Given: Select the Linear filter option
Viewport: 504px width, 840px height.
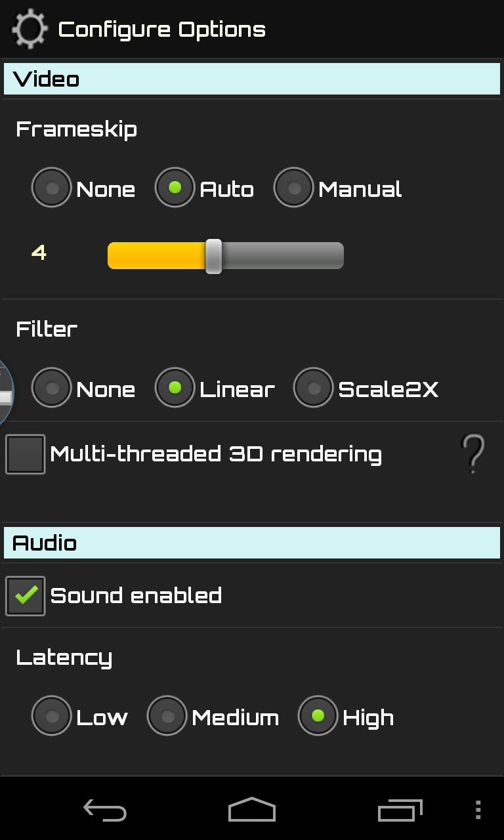Looking at the screenshot, I should (x=175, y=388).
